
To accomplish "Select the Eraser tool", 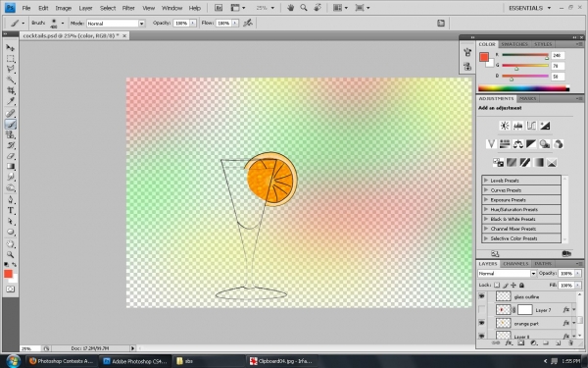I will [10, 156].
